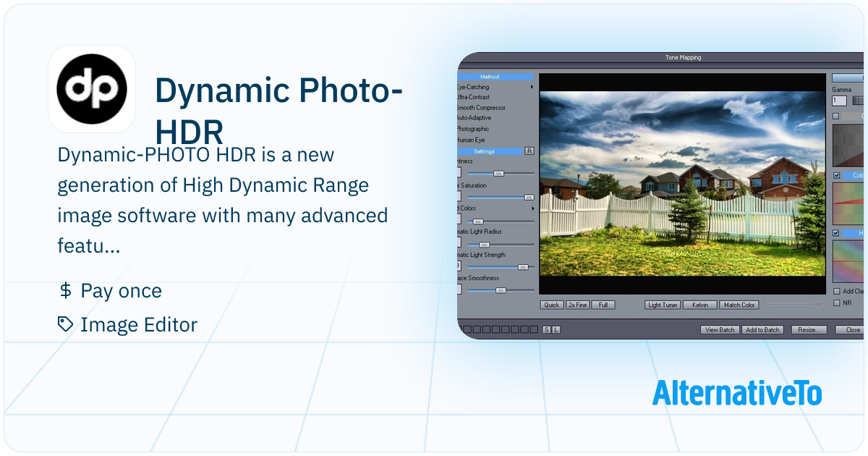The width and height of the screenshot is (868, 456).
Task: Click the Gamma value input field
Action: 839,101
